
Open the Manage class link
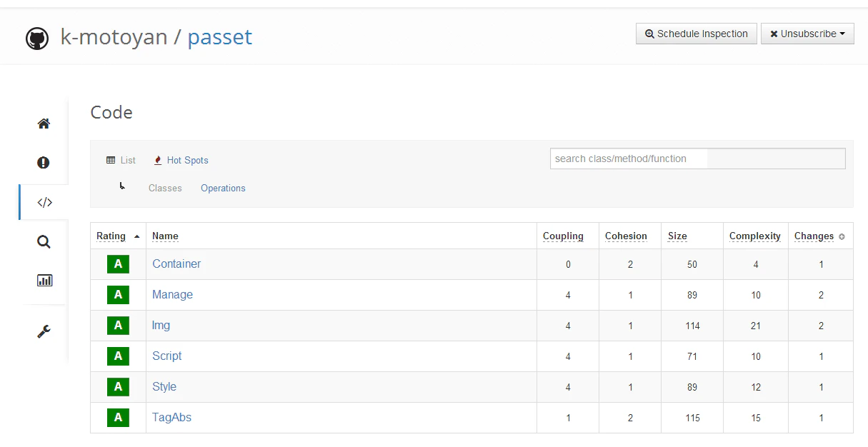pyautogui.click(x=172, y=294)
